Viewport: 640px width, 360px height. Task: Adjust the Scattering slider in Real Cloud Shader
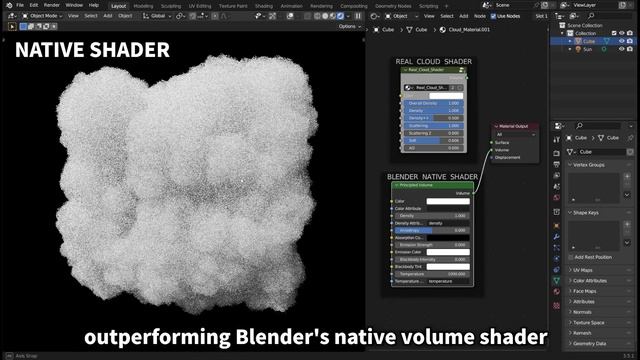(433, 126)
